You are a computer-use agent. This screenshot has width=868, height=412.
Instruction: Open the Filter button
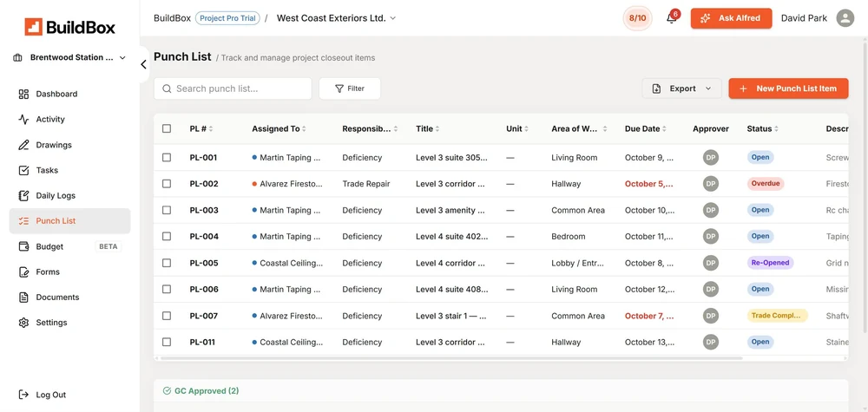[x=349, y=88]
